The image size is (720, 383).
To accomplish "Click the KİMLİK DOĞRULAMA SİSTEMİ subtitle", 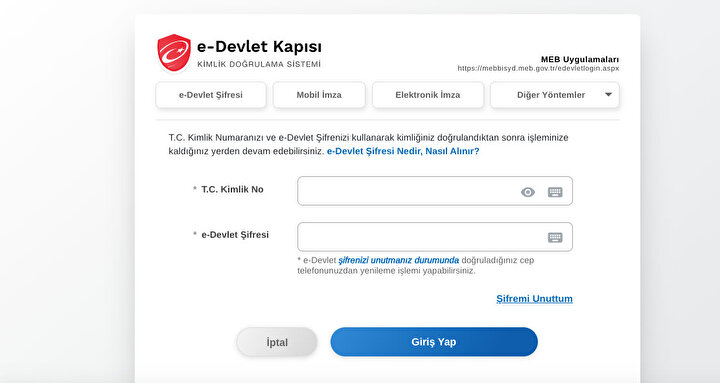I will click(259, 64).
